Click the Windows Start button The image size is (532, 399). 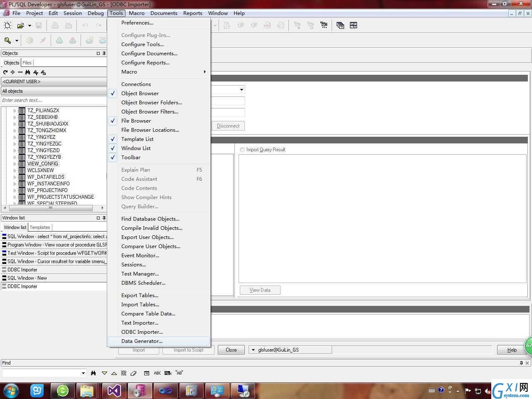[x=11, y=391]
